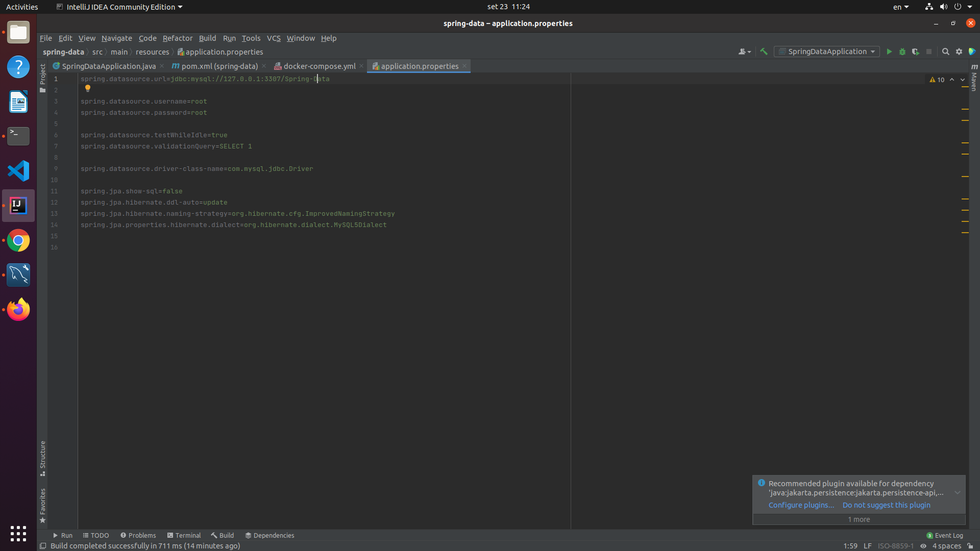Click spring-data root in breadcrumb

pyautogui.click(x=63, y=52)
